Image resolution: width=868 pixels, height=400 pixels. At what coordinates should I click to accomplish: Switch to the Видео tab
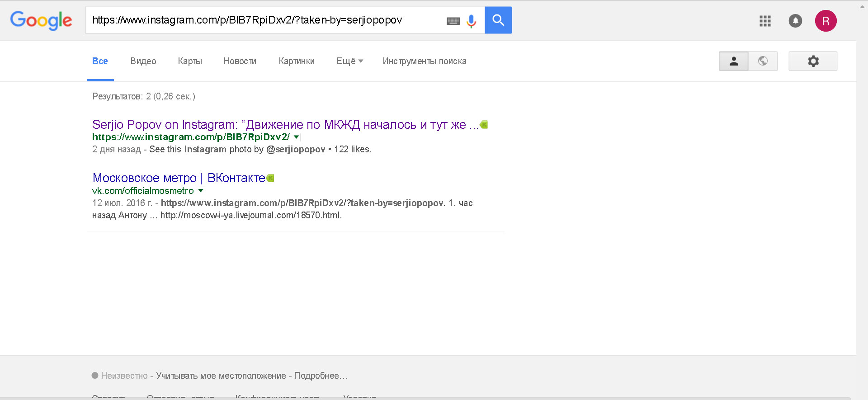click(143, 61)
